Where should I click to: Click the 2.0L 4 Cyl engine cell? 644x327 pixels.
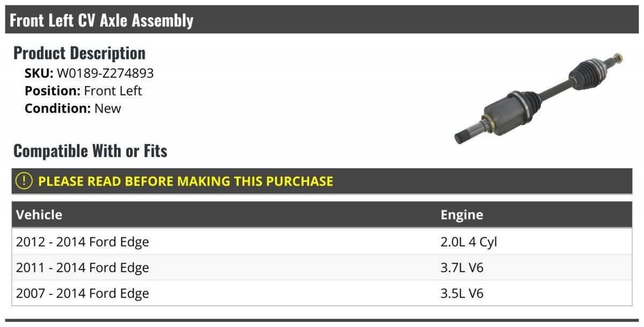click(x=469, y=242)
